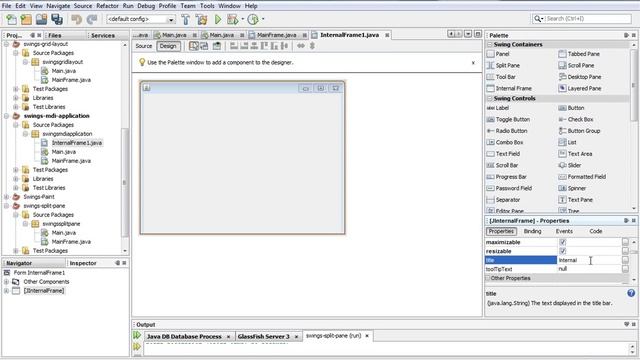Switch to the MainFrame.java editor tab

(276, 35)
